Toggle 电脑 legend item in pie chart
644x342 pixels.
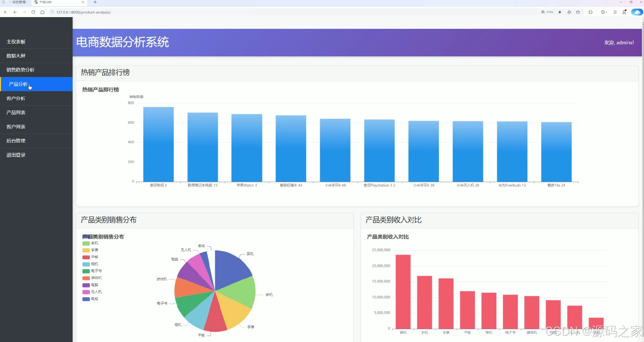coord(90,285)
